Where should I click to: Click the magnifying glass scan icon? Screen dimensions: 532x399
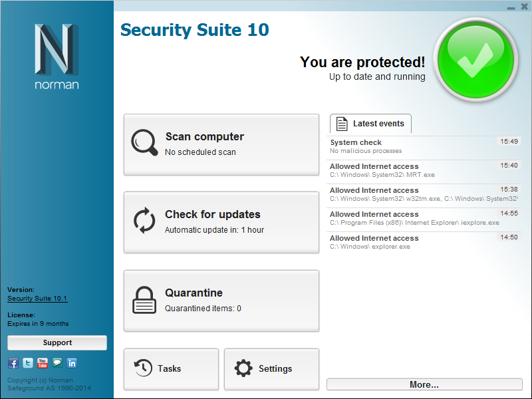pos(144,144)
